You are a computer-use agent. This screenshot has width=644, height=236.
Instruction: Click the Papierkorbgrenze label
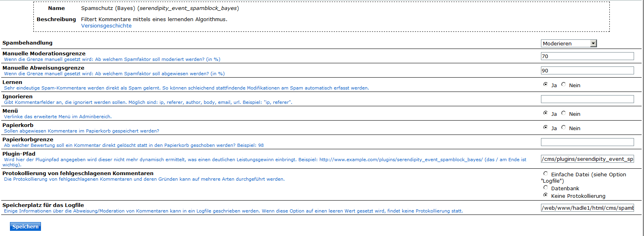click(x=28, y=139)
